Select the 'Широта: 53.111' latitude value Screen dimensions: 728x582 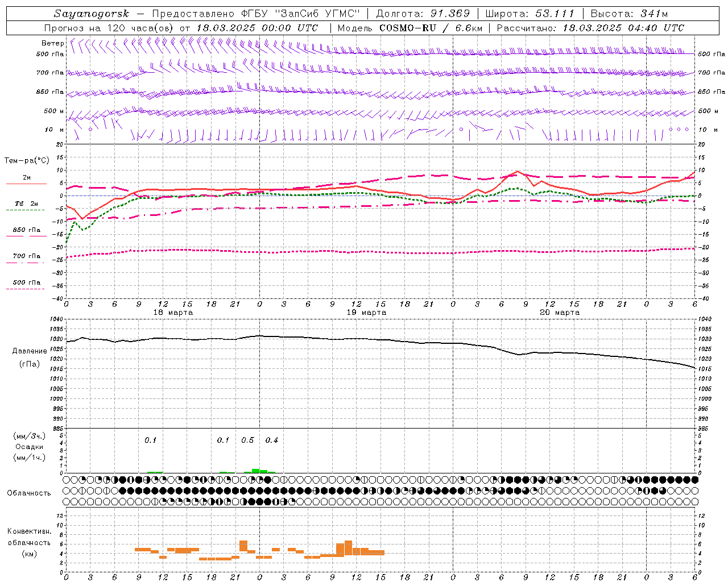click(530, 14)
